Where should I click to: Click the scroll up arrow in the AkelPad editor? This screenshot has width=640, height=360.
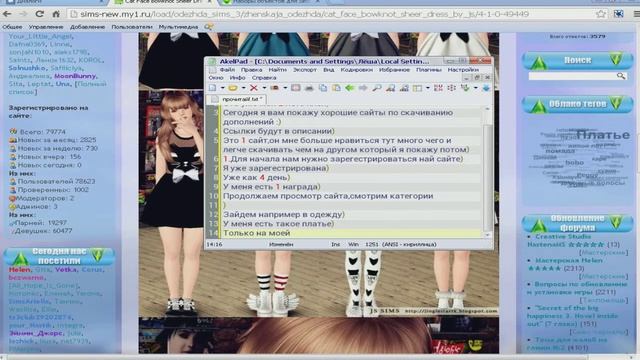click(x=487, y=109)
